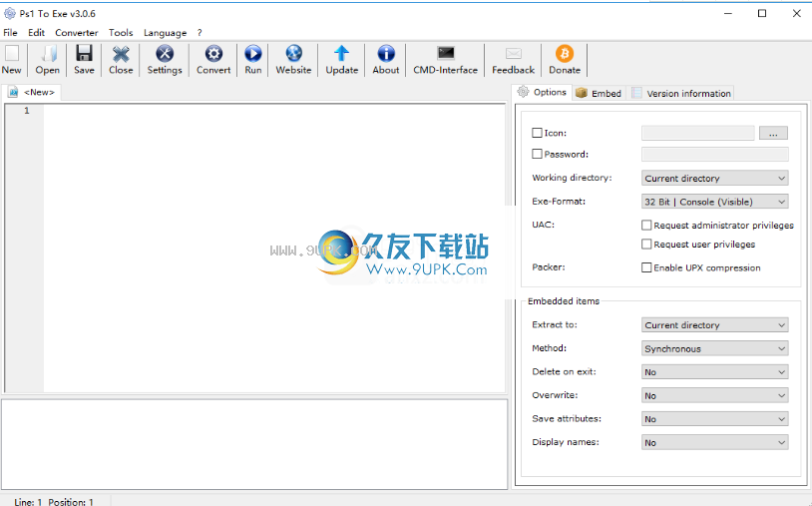Open the File menu
The image size is (812, 506).
click(10, 33)
